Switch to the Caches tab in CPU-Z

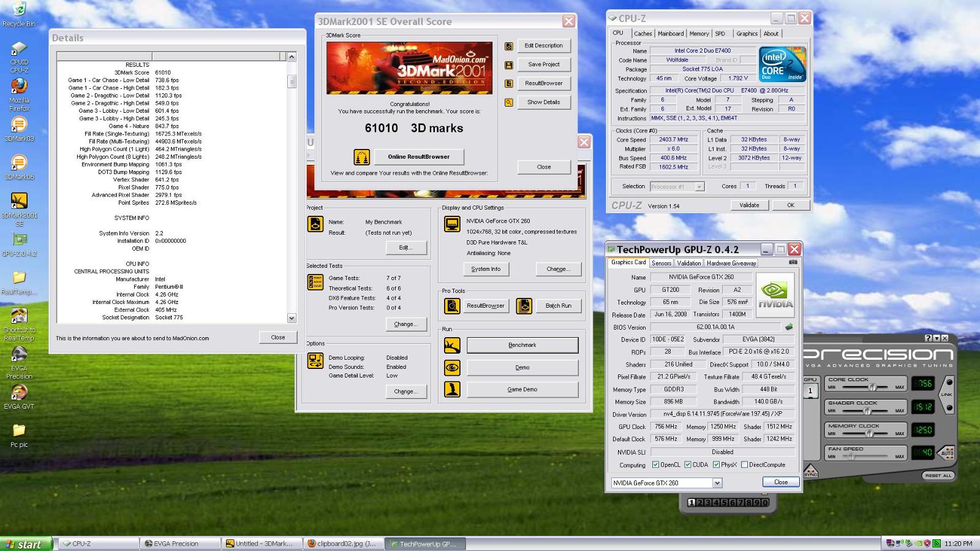[643, 34]
